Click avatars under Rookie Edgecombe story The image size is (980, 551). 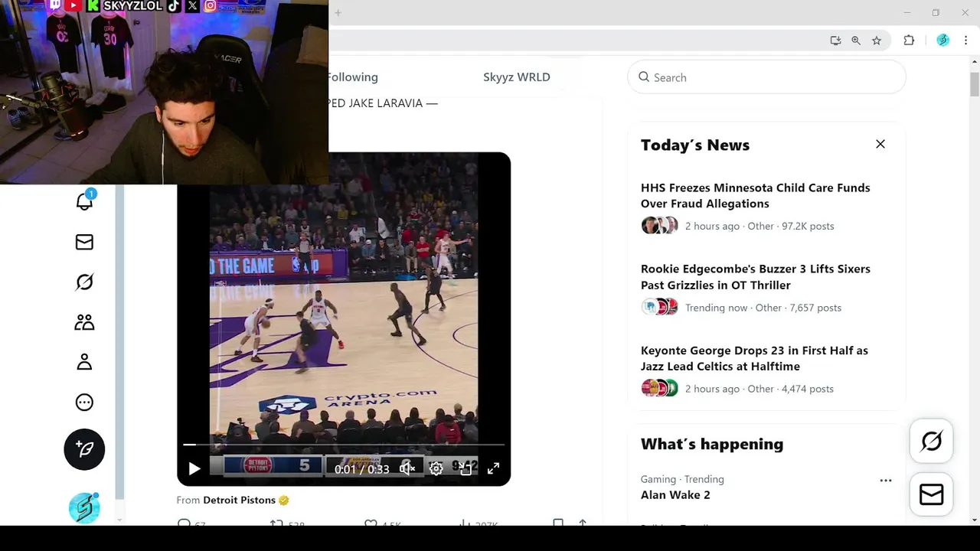pos(659,307)
